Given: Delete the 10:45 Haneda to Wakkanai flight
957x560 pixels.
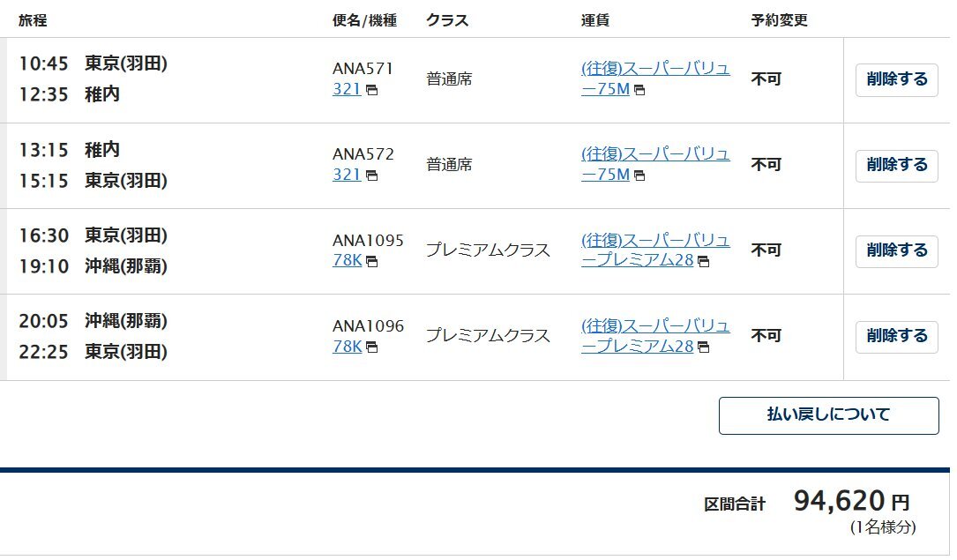Looking at the screenshot, I should point(896,80).
